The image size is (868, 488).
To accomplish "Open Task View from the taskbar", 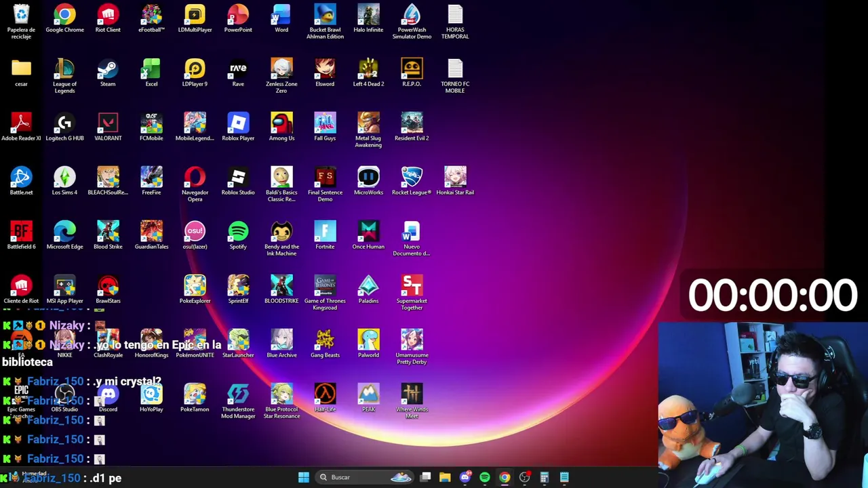I will 425,477.
